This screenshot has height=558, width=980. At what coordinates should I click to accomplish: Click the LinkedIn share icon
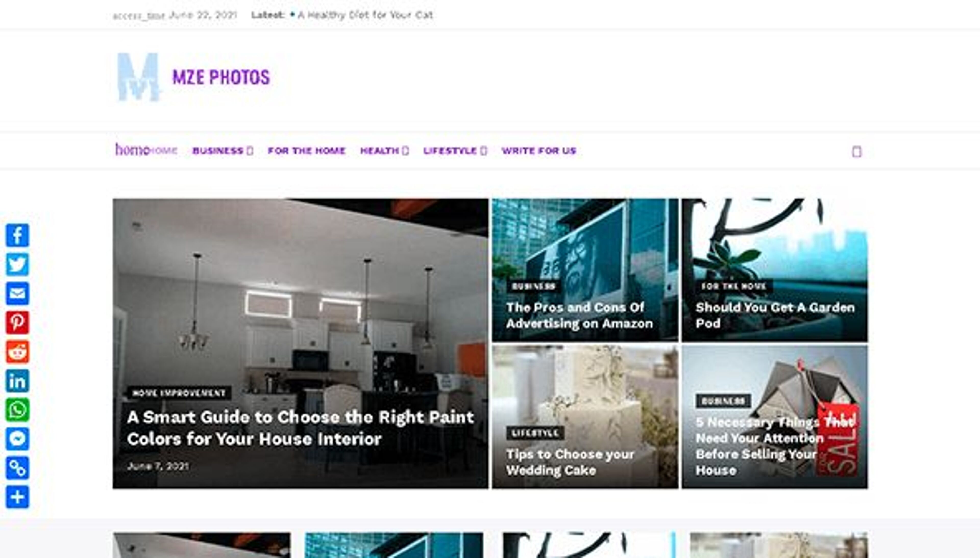(17, 381)
